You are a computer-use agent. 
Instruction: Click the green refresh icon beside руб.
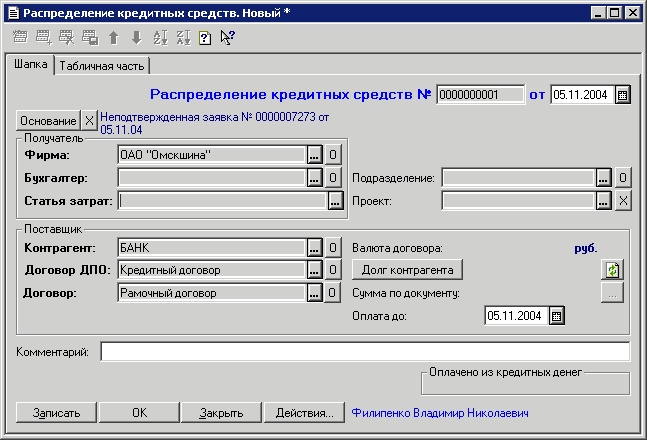[x=611, y=270]
